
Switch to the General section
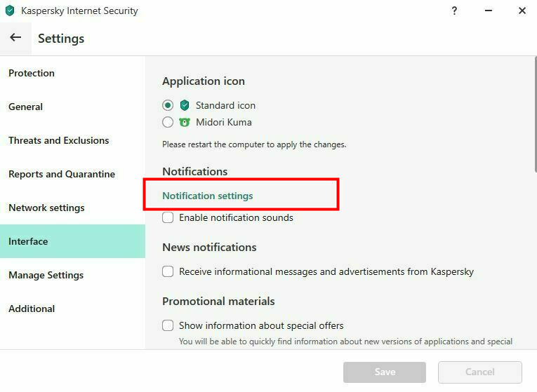point(72,107)
